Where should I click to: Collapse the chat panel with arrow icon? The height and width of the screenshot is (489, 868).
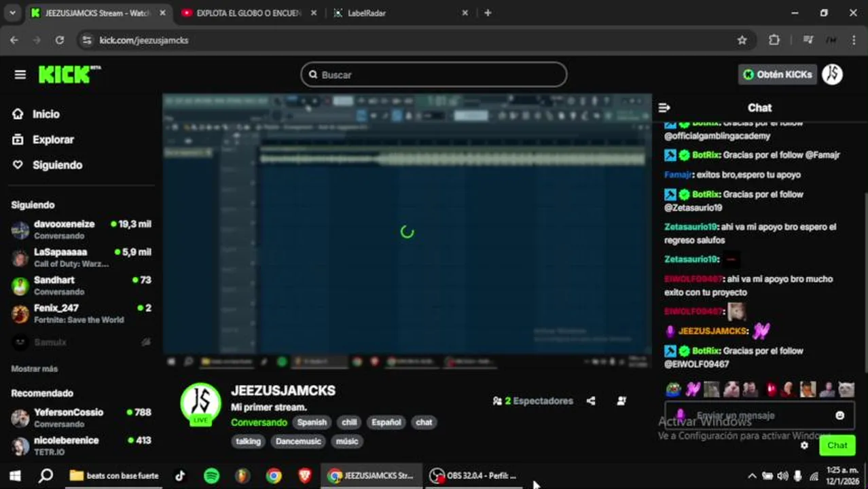[x=664, y=107]
